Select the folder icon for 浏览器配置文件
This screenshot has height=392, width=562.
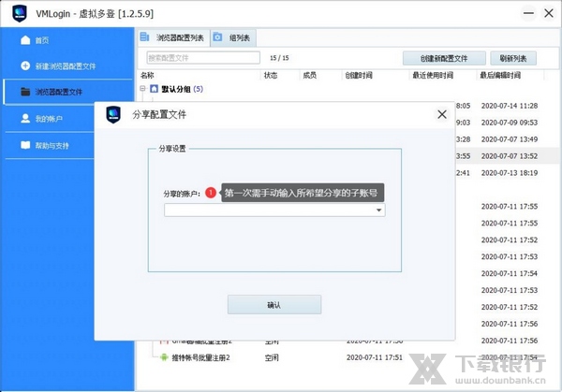pyautogui.click(x=25, y=92)
